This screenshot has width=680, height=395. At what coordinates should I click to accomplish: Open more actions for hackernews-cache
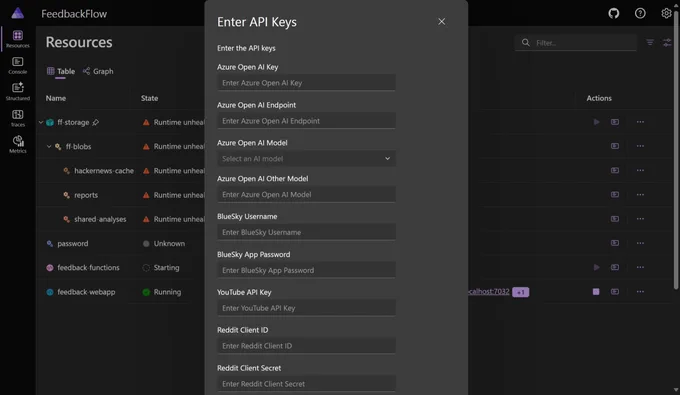[640, 170]
